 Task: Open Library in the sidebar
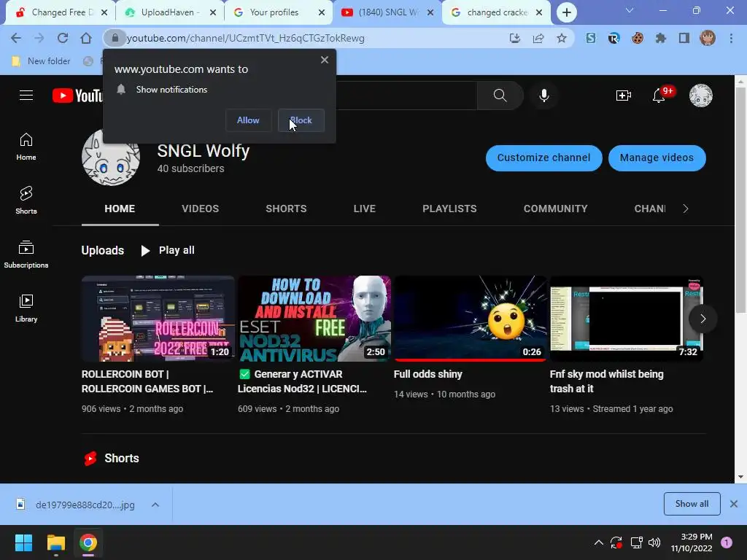point(26,308)
